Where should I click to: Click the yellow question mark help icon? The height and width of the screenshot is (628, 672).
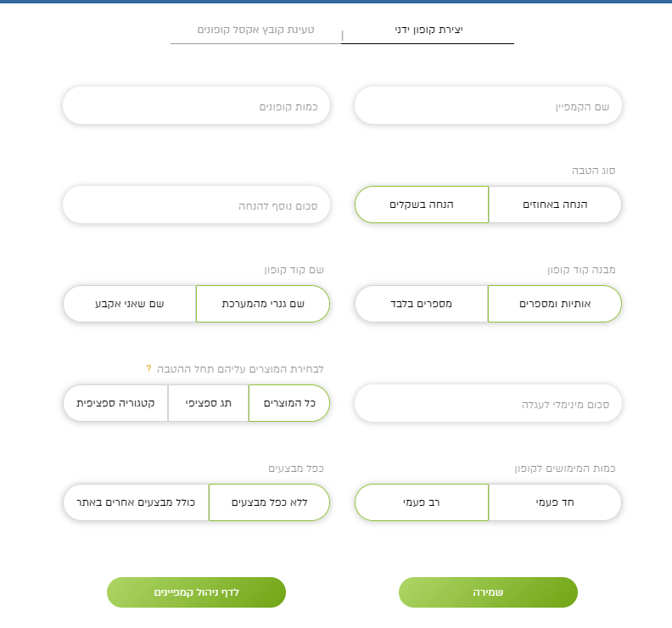pyautogui.click(x=148, y=368)
